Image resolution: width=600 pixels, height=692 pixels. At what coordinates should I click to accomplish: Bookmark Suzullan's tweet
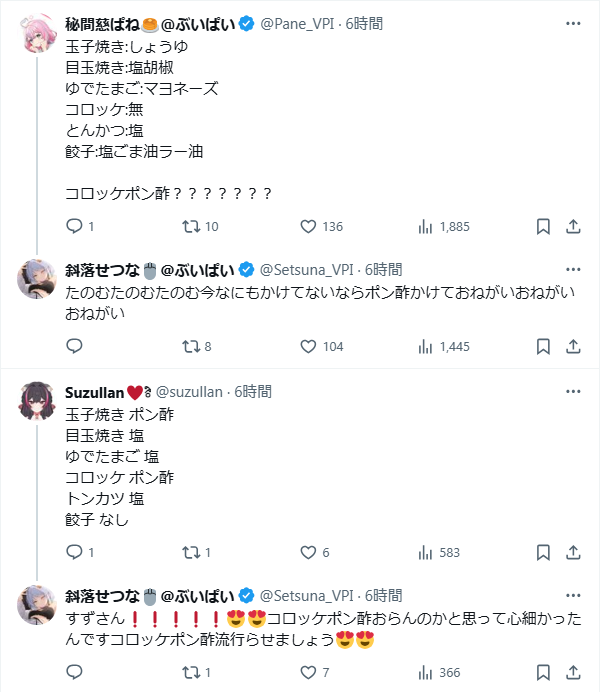[x=542, y=552]
